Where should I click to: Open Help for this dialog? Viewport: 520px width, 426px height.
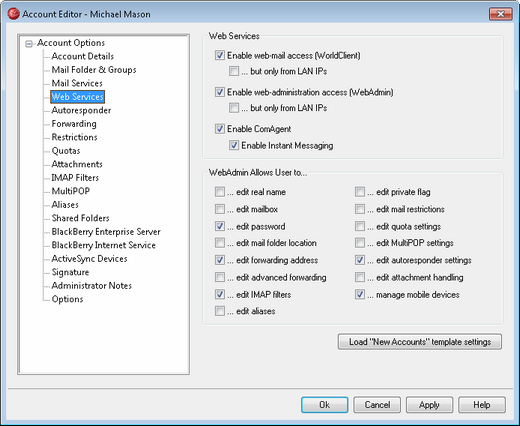pyautogui.click(x=482, y=405)
